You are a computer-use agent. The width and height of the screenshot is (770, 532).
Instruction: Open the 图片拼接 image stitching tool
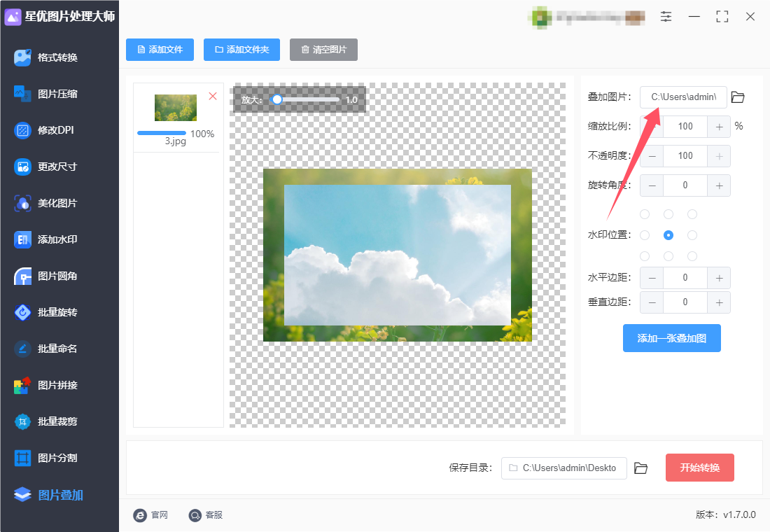46,385
